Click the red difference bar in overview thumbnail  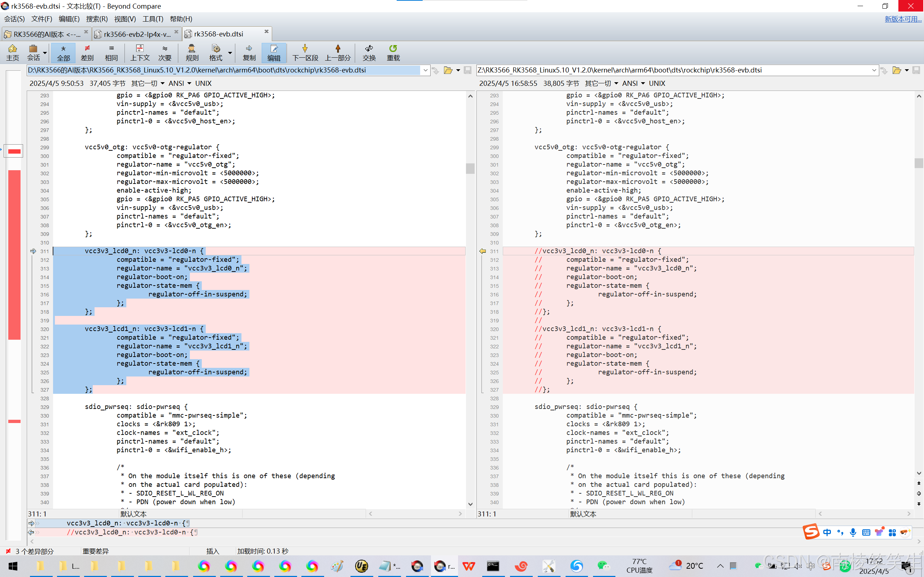coord(14,254)
